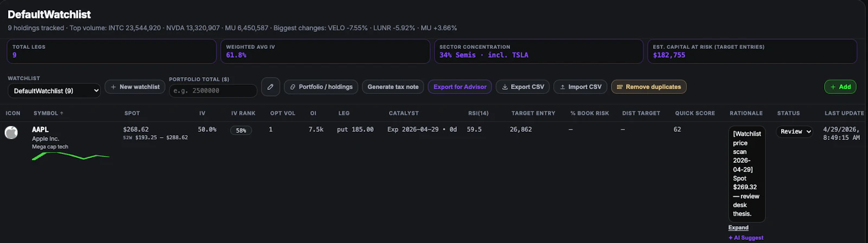Click the AAPL symbol text

[40, 130]
